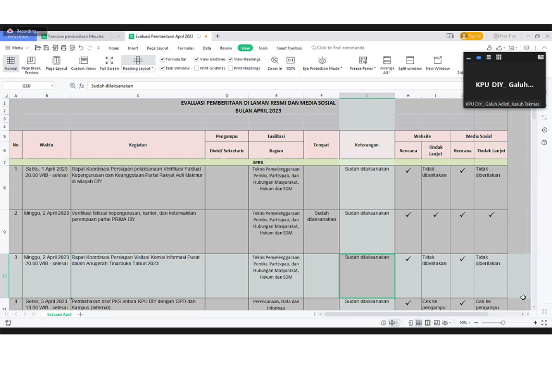The image size is (552, 392).
Task: Click the Free Trial button
Action: pos(504,36)
